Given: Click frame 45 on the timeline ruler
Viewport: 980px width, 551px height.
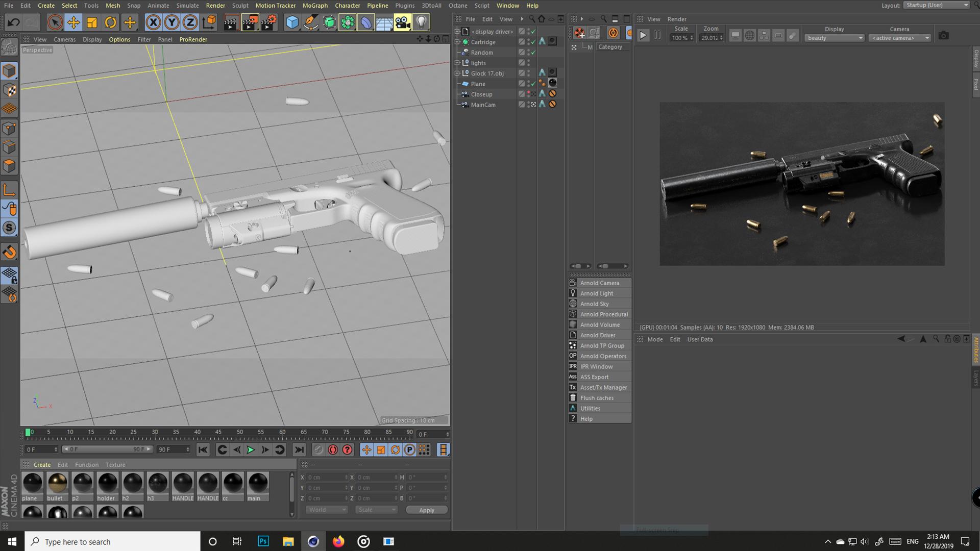Looking at the screenshot, I should (x=218, y=432).
